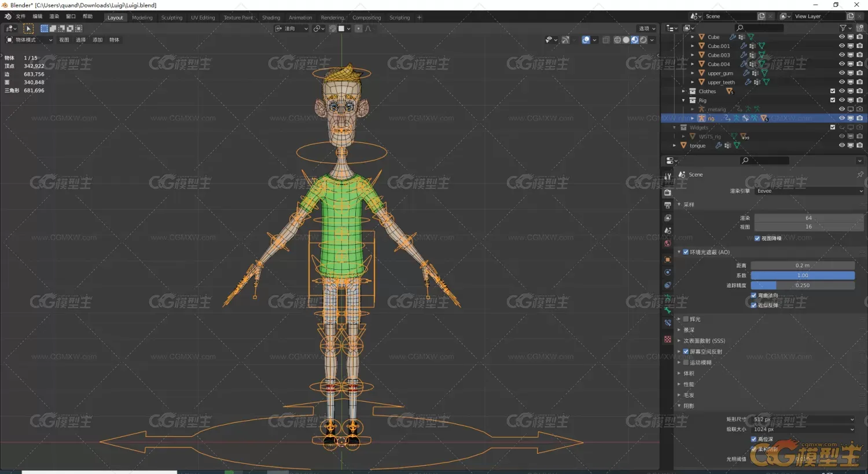The width and height of the screenshot is (868, 474).
Task: Open the 添加 viewport menu
Action: click(x=98, y=40)
